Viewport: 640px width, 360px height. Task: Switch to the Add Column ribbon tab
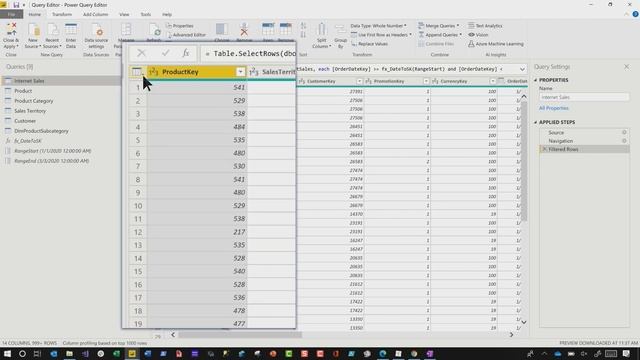96,14
